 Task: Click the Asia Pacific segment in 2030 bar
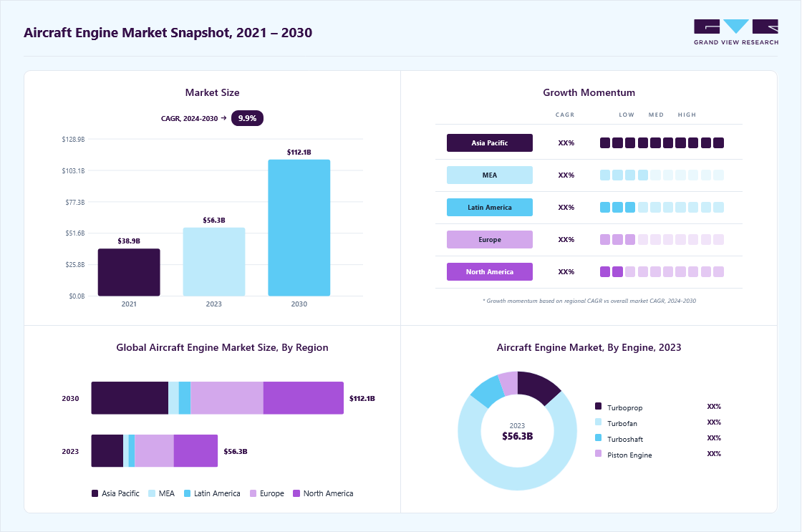[x=130, y=398]
